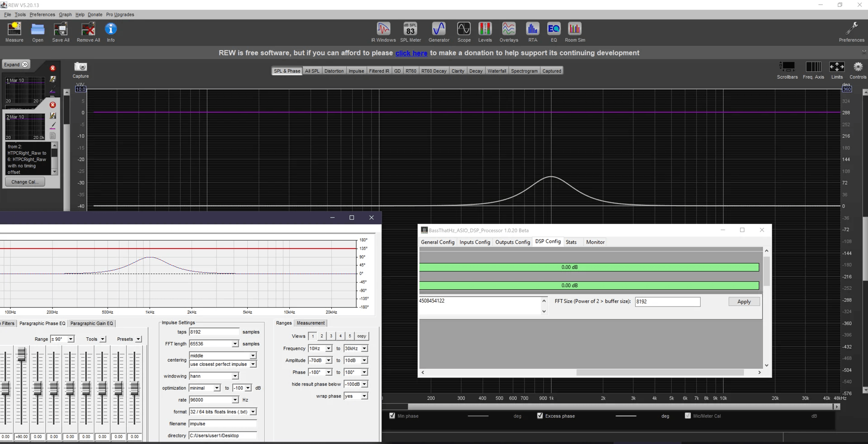Open the Graph menu
The width and height of the screenshot is (868, 444).
65,14
